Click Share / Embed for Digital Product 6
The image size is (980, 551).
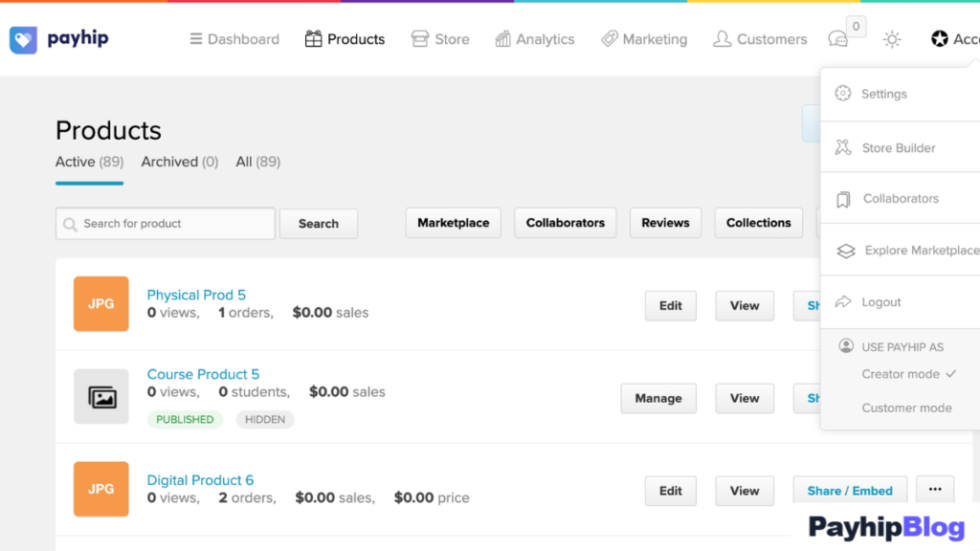coord(850,491)
